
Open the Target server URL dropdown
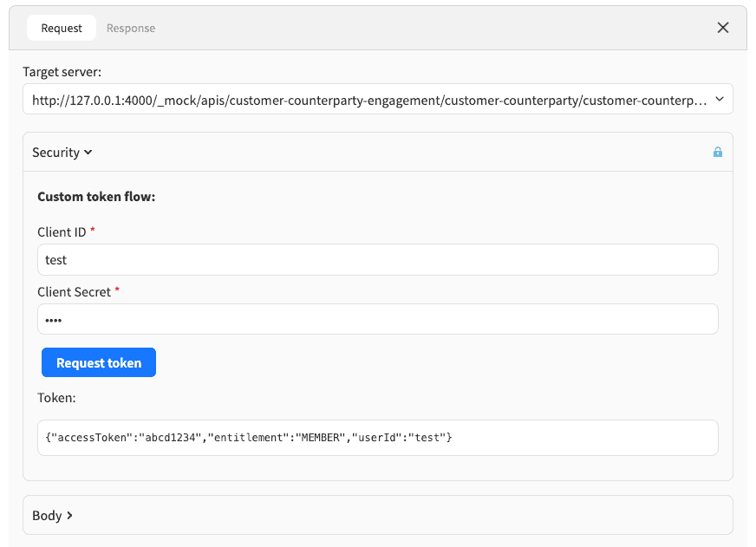[368, 100]
